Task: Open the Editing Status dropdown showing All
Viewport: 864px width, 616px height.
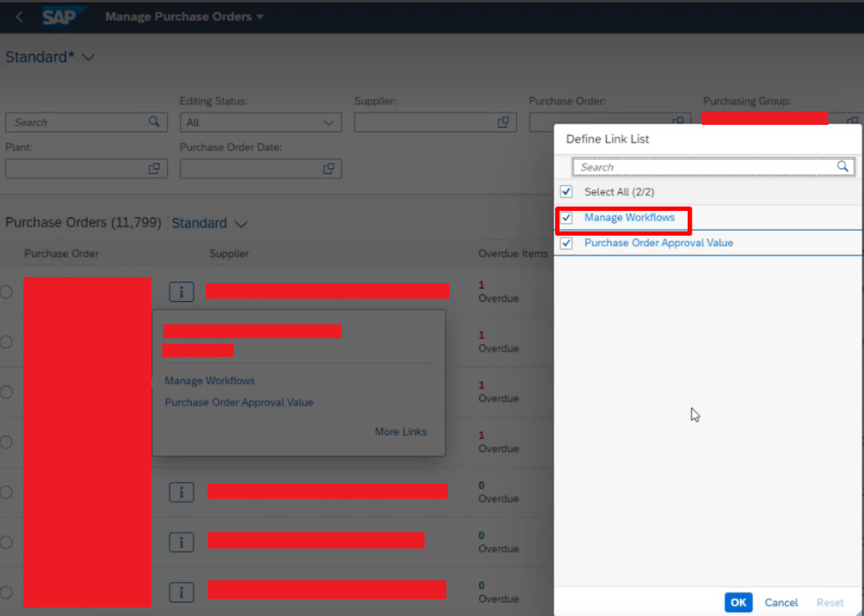Action: point(261,123)
